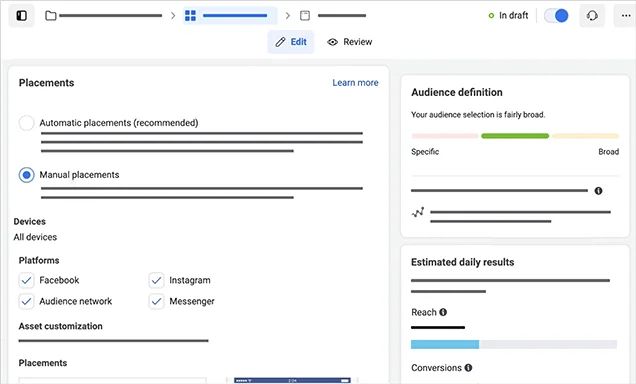The width and height of the screenshot is (636, 384).
Task: Click the In draft status label
Action: click(x=514, y=15)
